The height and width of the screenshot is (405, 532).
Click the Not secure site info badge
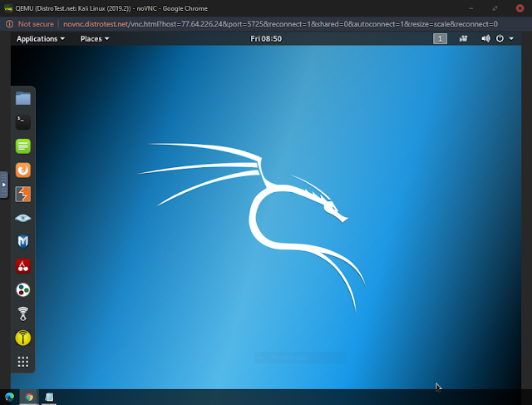30,24
